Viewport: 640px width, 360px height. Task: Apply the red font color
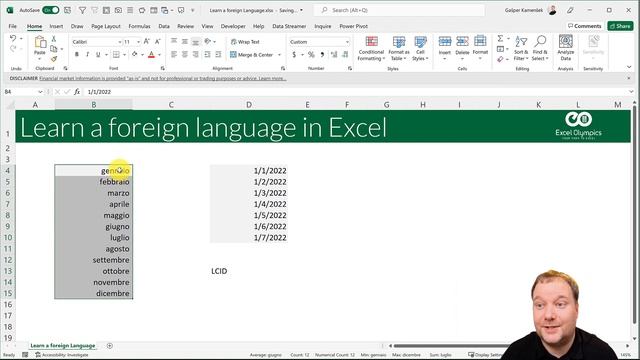pos(151,55)
